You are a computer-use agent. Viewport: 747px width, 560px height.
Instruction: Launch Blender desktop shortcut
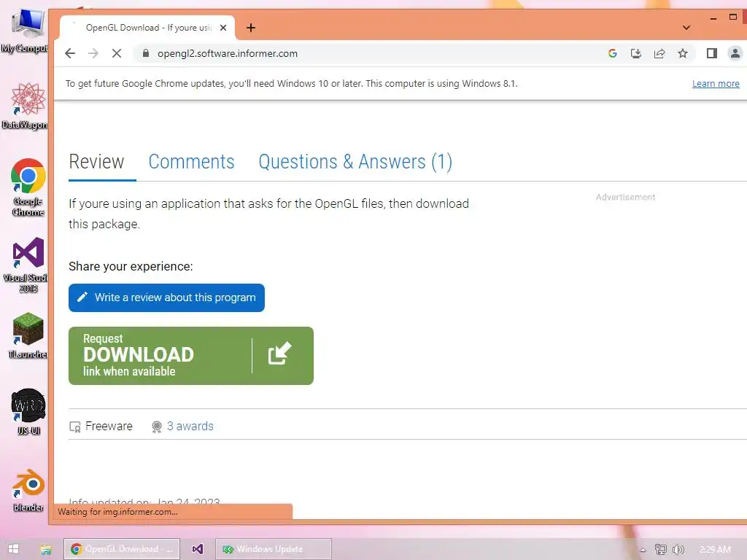tap(28, 491)
